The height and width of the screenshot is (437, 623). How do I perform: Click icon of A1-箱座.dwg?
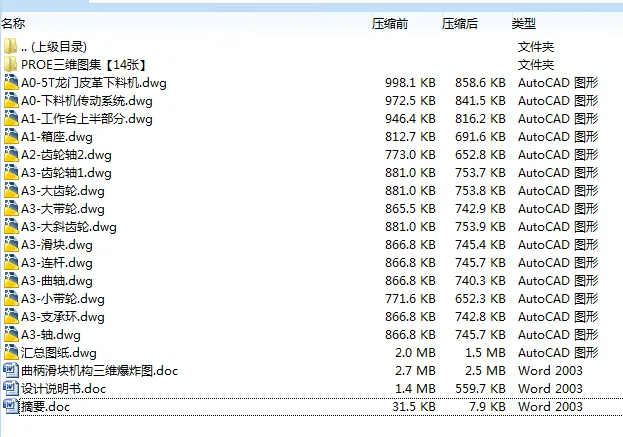coord(11,136)
